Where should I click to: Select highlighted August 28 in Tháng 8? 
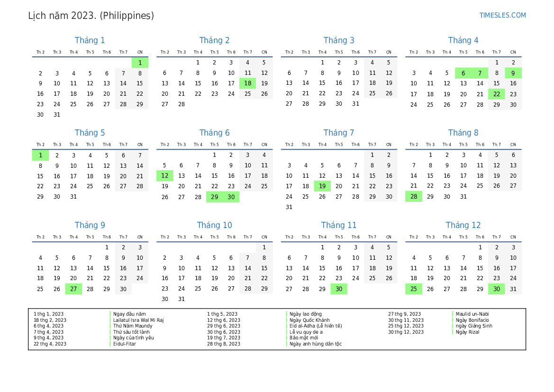[413, 197]
